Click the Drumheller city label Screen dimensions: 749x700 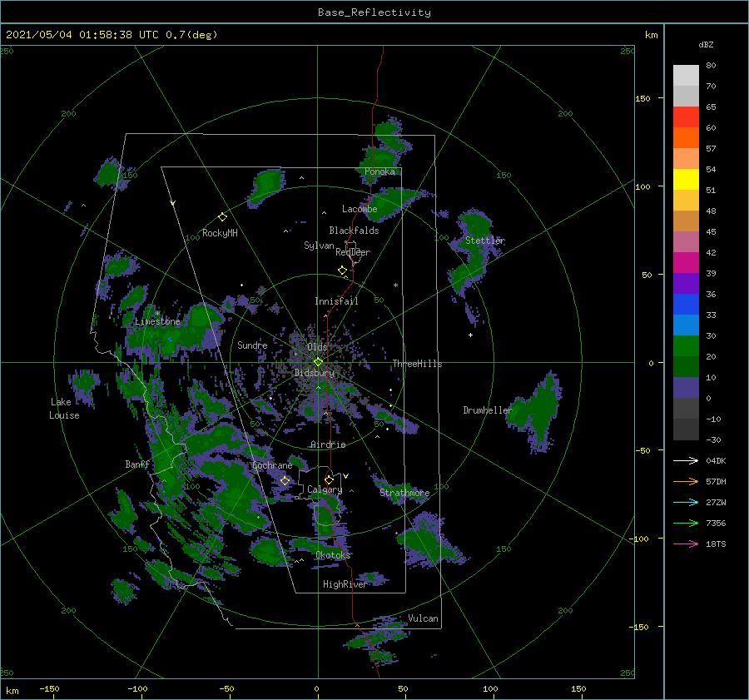tap(488, 410)
